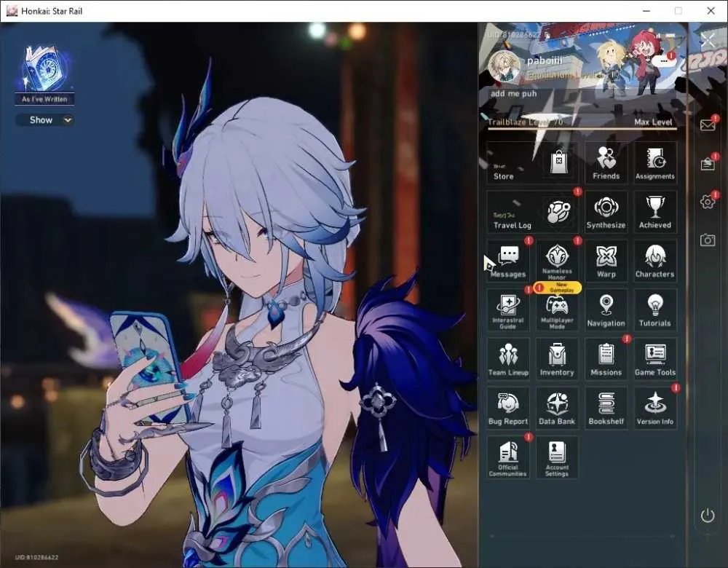
Task: Open the Bookshelf
Action: [x=606, y=408]
